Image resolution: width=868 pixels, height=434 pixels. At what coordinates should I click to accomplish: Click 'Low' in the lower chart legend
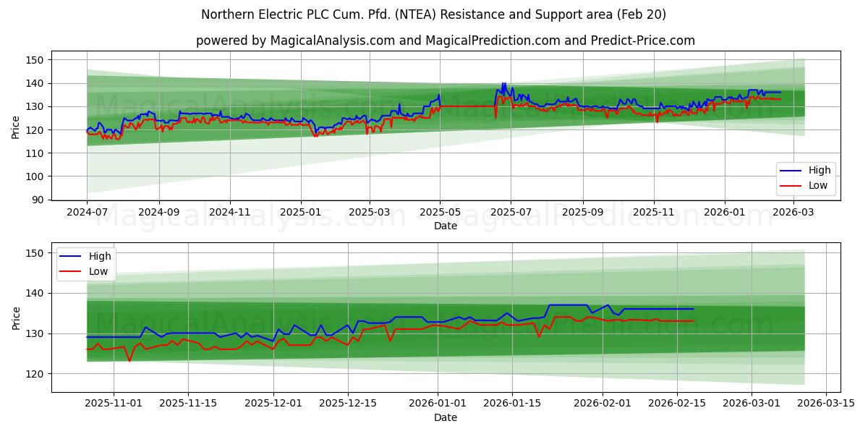pos(98,271)
